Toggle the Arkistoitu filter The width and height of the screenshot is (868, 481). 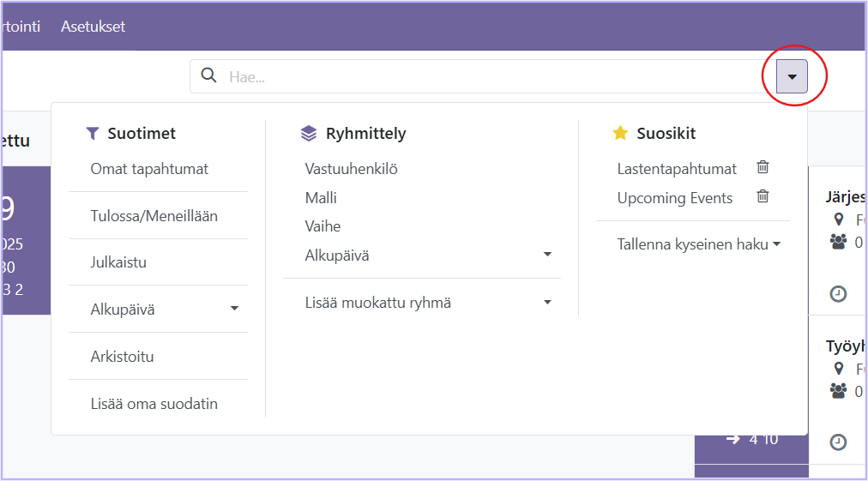coord(122,357)
